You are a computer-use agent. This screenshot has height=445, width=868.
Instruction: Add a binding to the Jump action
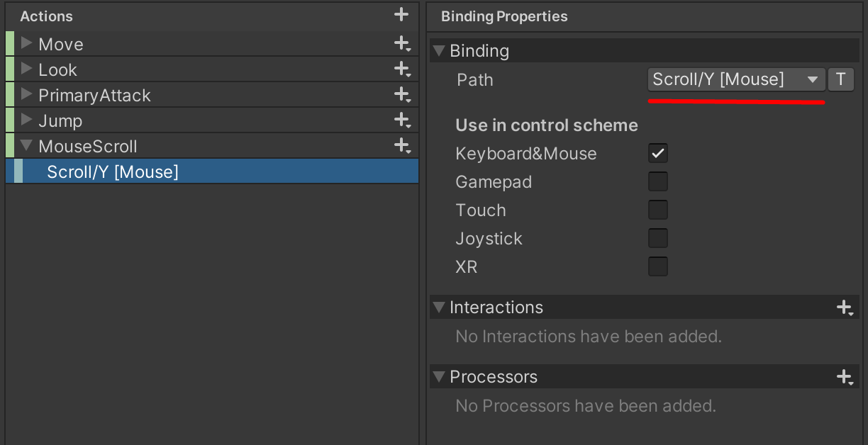pyautogui.click(x=401, y=120)
